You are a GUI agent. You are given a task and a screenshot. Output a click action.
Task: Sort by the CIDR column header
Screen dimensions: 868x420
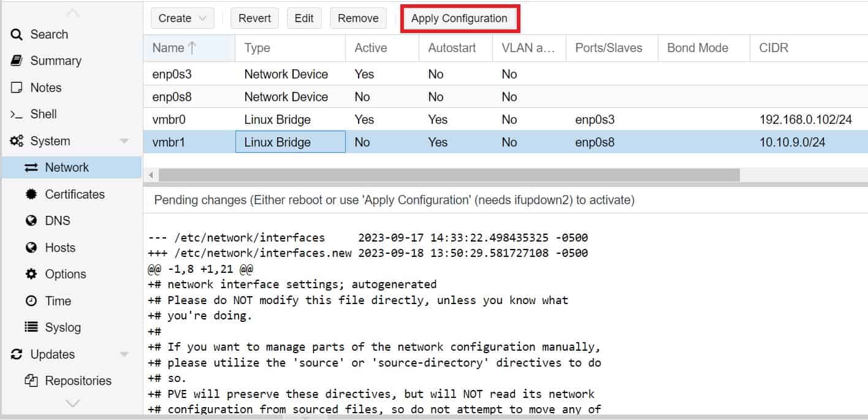[x=809, y=48]
